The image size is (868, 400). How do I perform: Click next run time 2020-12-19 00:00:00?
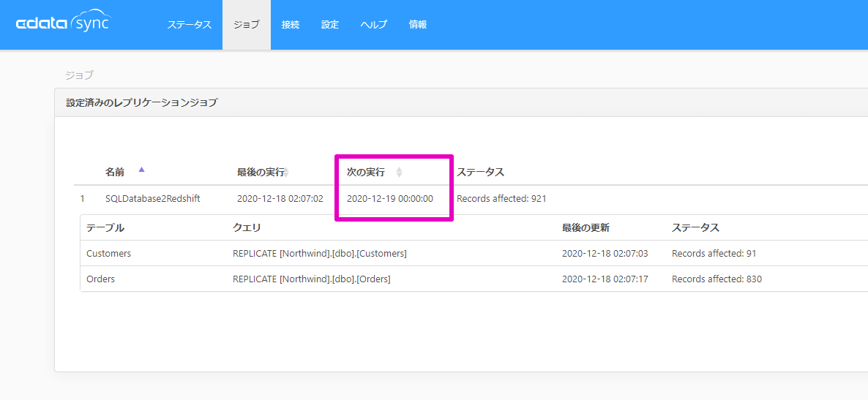click(389, 199)
